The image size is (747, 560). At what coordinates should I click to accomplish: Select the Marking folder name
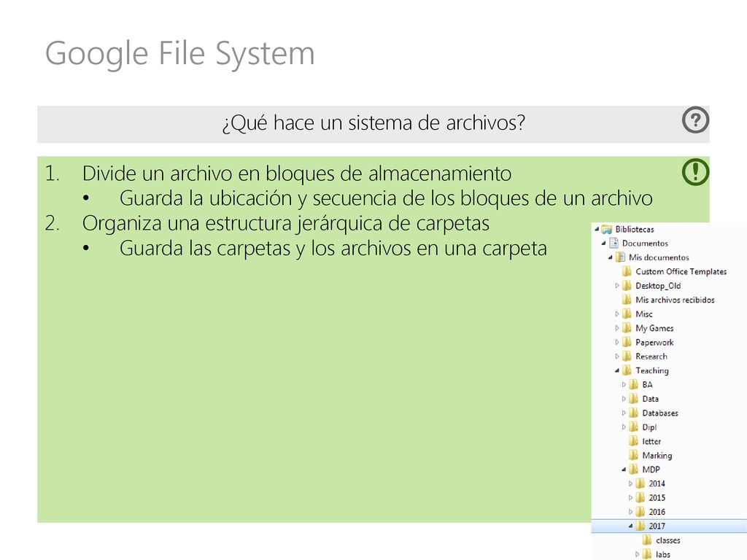tap(657, 455)
